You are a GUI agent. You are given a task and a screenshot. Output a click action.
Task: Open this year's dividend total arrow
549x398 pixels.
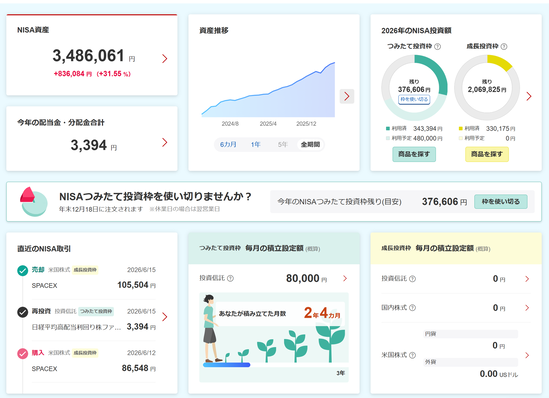pyautogui.click(x=165, y=142)
